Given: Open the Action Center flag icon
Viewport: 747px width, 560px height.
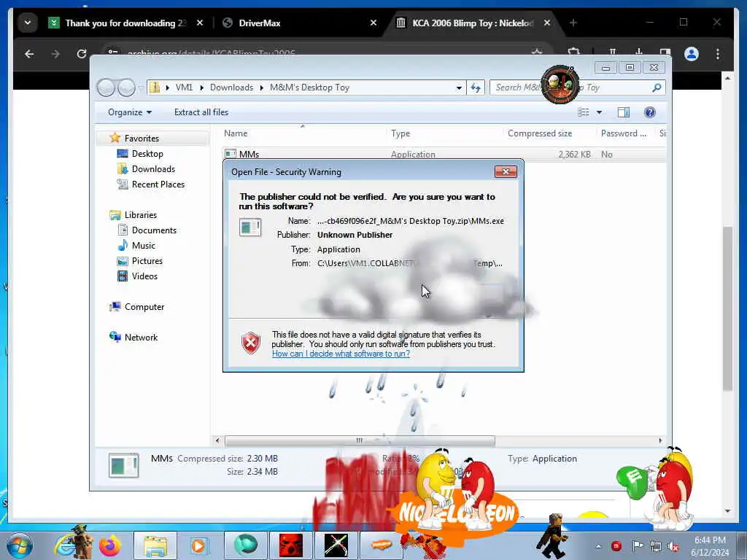Looking at the screenshot, I should click(x=637, y=546).
